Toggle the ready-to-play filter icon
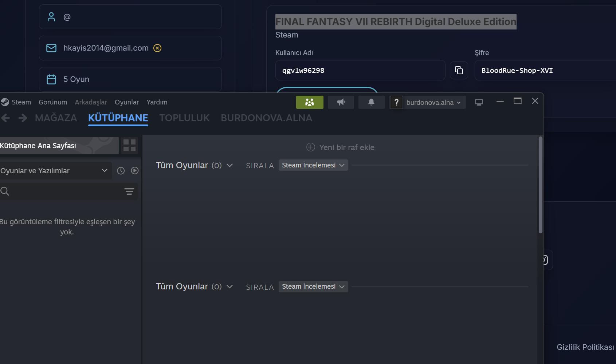This screenshot has height=364, width=616. pyautogui.click(x=135, y=171)
